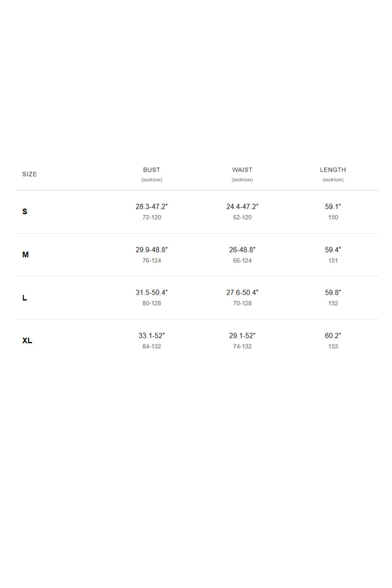Click length value 59.1 for size S
This screenshot has height=588, width=392.
point(333,206)
